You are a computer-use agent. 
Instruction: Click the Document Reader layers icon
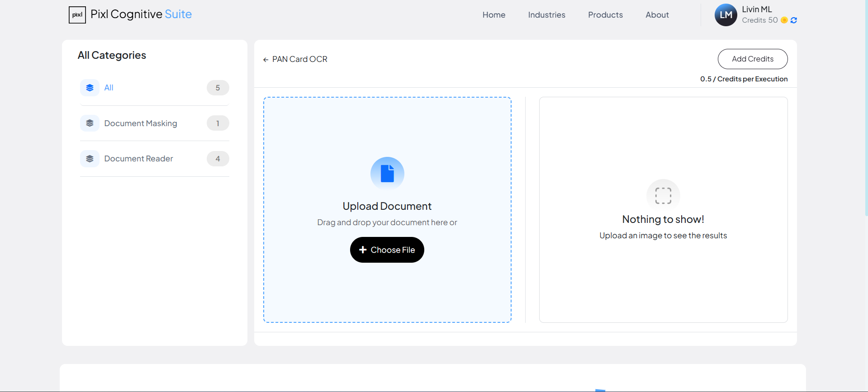pyautogui.click(x=90, y=159)
